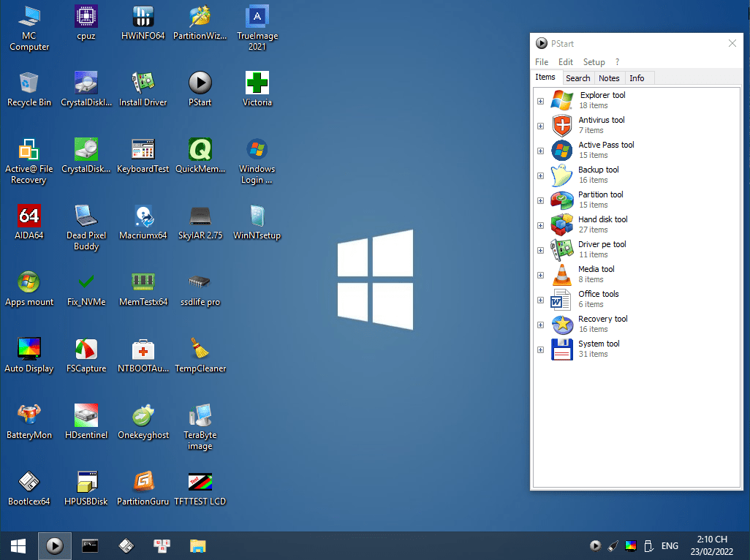Select the Macriumx64 icon
Screen dimensions: 750x560
coord(143,222)
